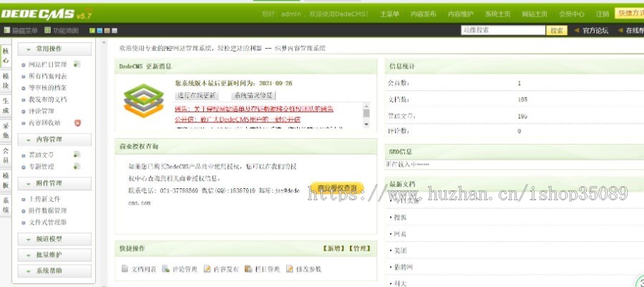Screen dimensions: 644x287
Task: Click the add icon beside 普通文章
Action: click(77, 155)
